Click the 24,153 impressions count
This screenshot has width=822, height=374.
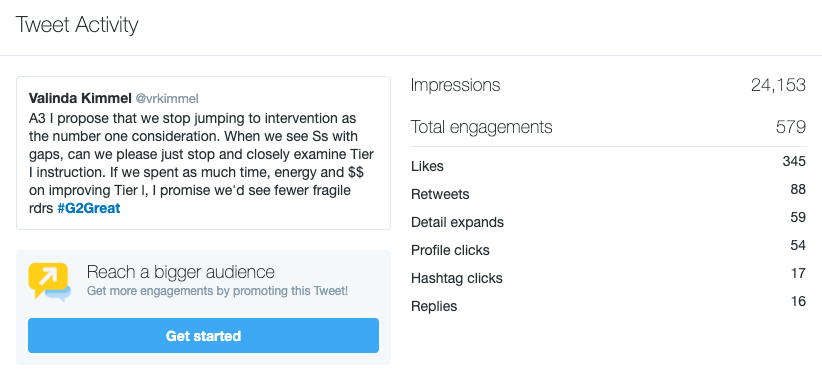[x=778, y=85]
